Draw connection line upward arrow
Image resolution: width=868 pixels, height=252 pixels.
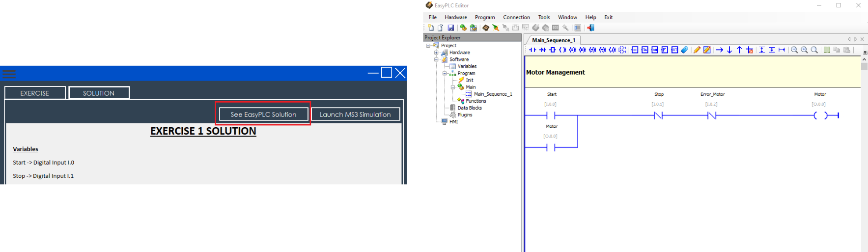739,50
